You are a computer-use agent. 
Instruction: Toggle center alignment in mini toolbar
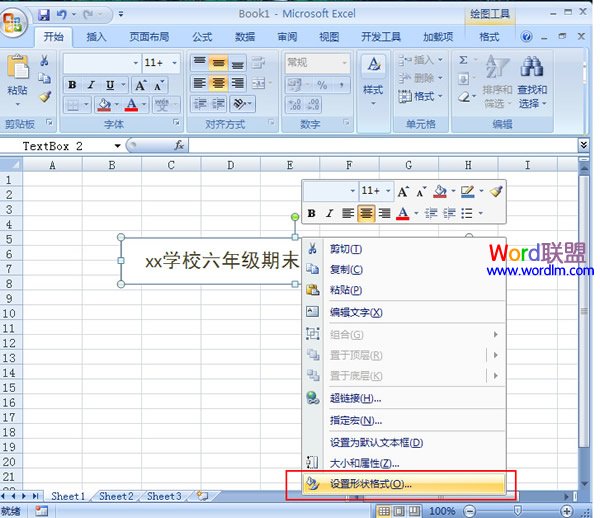pos(366,213)
